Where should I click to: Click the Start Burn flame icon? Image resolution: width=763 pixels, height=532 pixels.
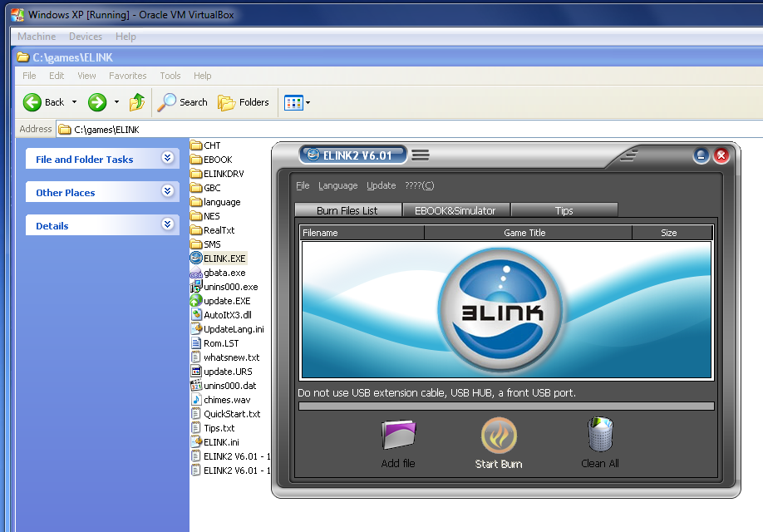499,436
